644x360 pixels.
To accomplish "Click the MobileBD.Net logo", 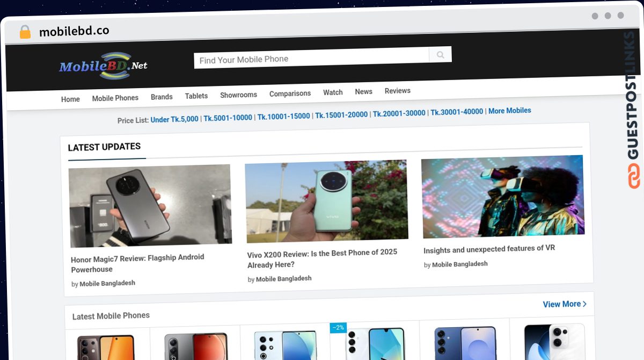I will click(x=103, y=66).
